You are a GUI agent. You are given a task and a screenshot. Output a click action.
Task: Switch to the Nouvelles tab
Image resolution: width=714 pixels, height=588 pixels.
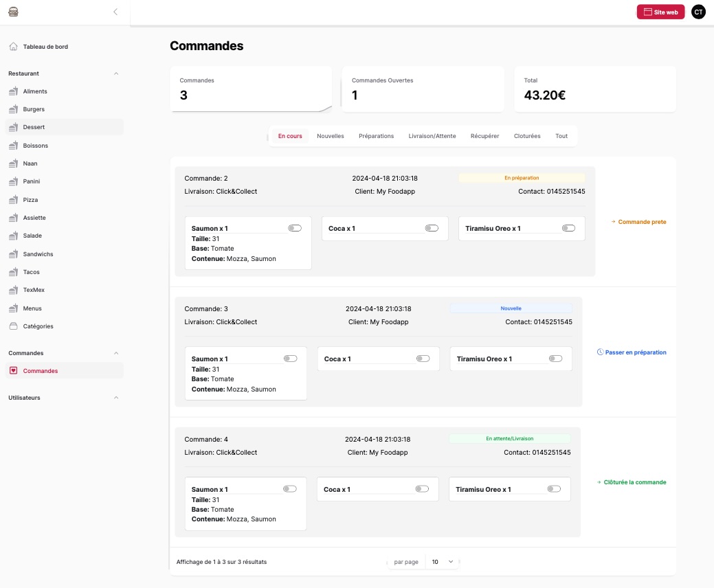330,136
